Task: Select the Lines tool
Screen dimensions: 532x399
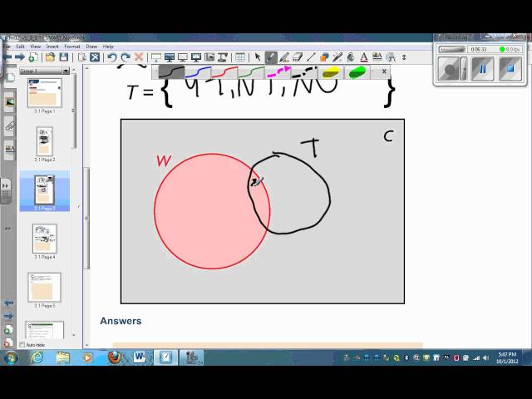Action: click(x=311, y=57)
